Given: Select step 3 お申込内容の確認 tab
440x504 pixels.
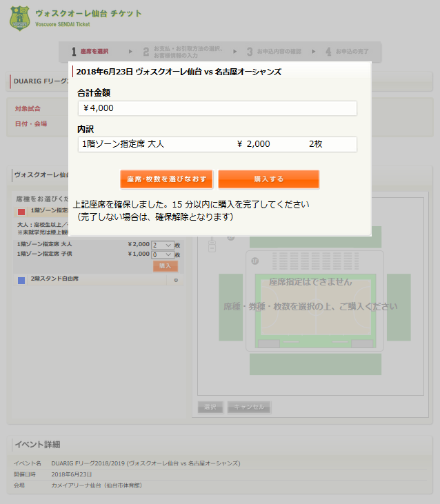Looking at the screenshot, I should coord(274,52).
